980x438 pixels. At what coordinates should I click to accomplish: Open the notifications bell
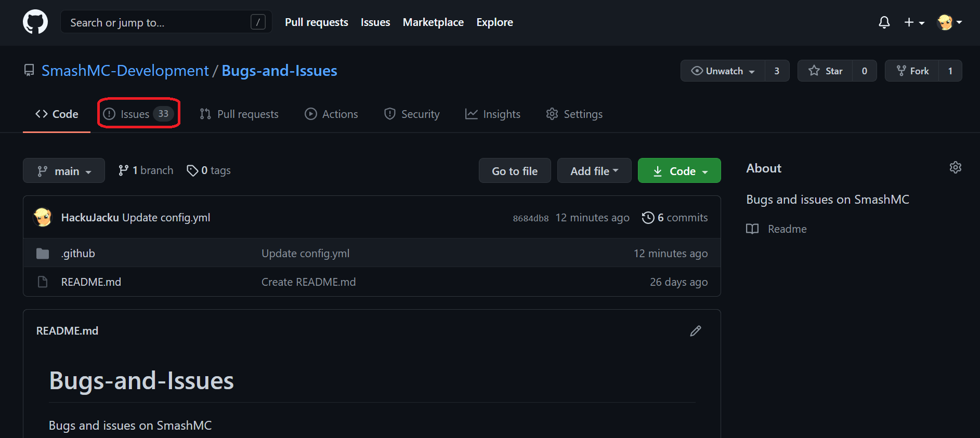point(884,22)
